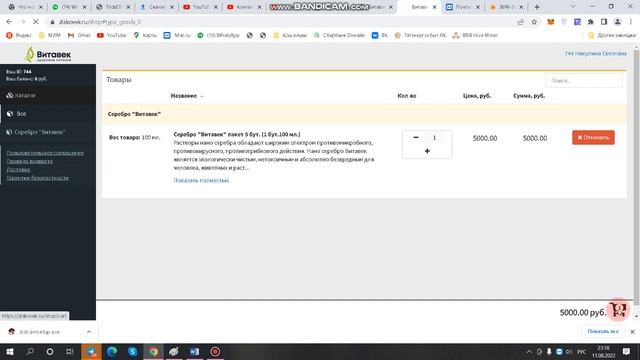Open the Доставка link in the sidebar
Viewport: 640px width, 360px height.
pos(18,169)
